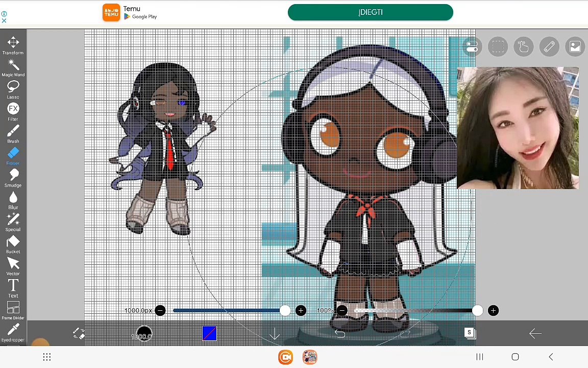
Task: Click the opacity slider handle
Action: point(477,311)
